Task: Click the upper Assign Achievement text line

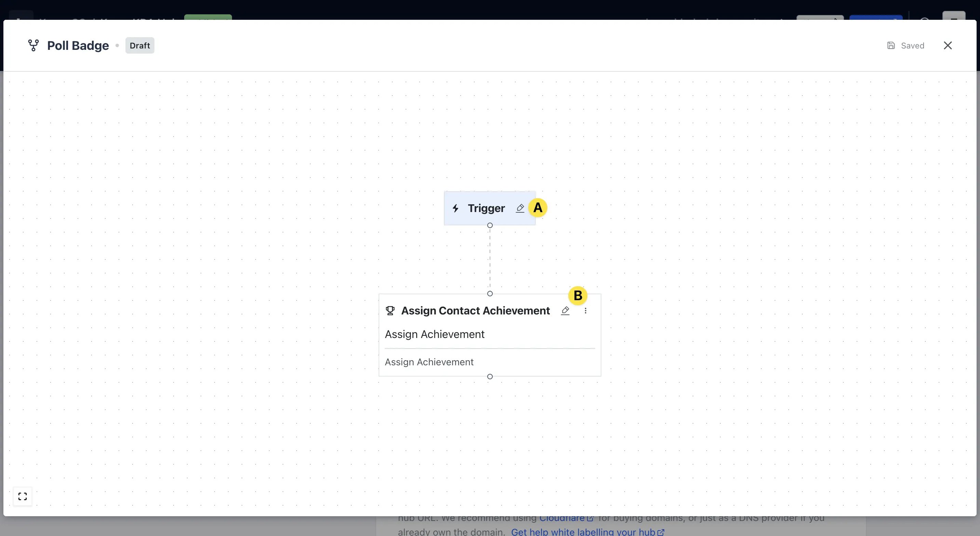Action: pos(434,334)
